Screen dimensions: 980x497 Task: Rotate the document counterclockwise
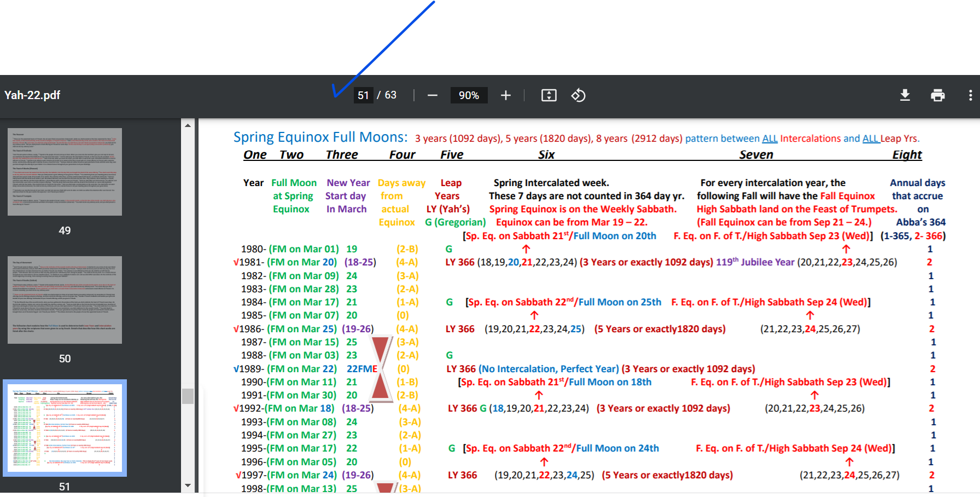point(578,95)
